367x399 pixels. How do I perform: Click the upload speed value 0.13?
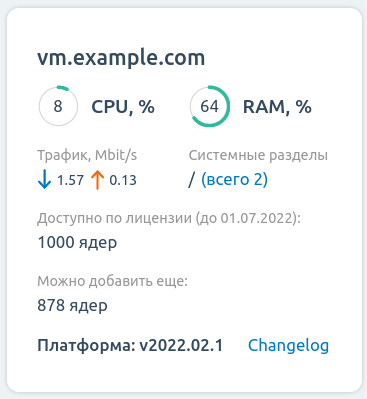click(123, 180)
